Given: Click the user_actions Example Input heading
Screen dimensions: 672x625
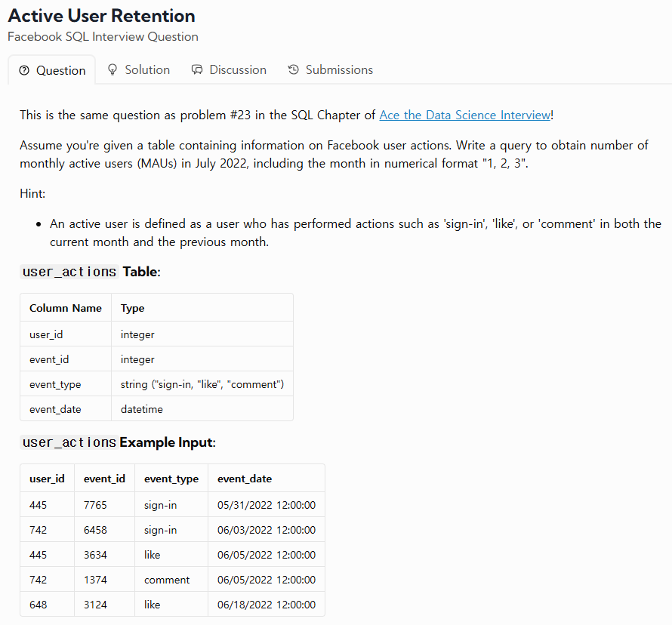Looking at the screenshot, I should coord(118,442).
